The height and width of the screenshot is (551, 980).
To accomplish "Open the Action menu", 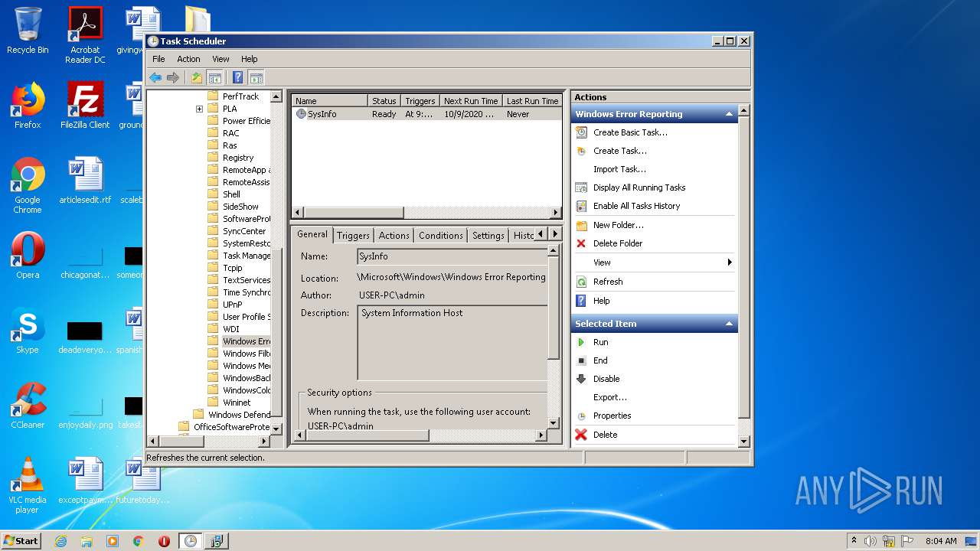I will (x=188, y=59).
